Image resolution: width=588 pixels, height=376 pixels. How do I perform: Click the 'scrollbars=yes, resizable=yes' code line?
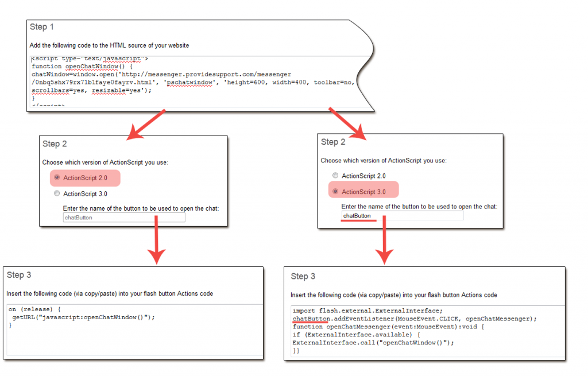pyautogui.click(x=91, y=90)
